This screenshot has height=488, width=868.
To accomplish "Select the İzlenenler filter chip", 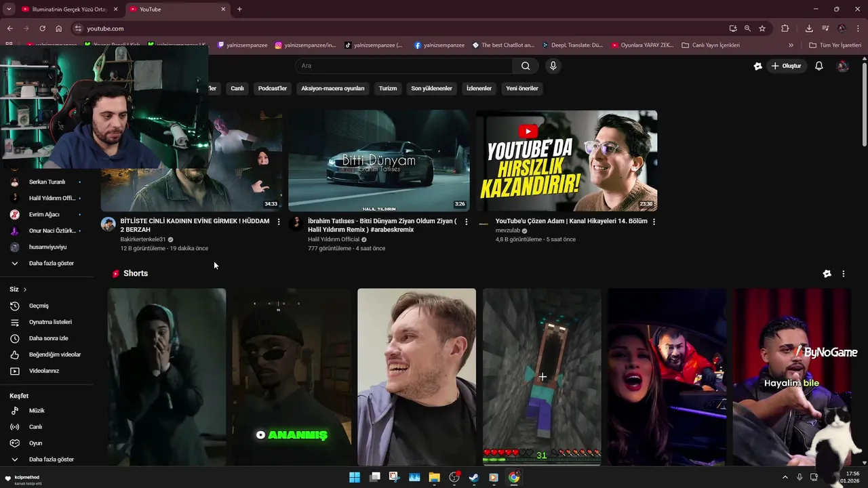I will [x=479, y=88].
